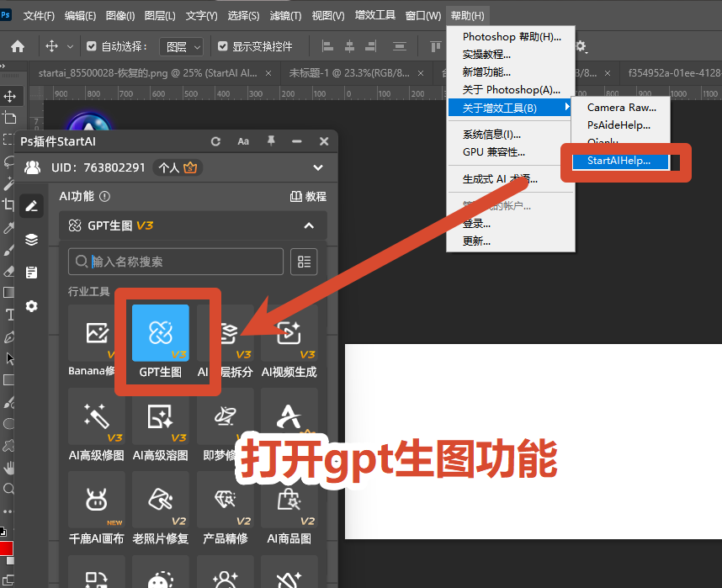Click the AI功能 info icon
The height and width of the screenshot is (588, 722).
tap(105, 197)
